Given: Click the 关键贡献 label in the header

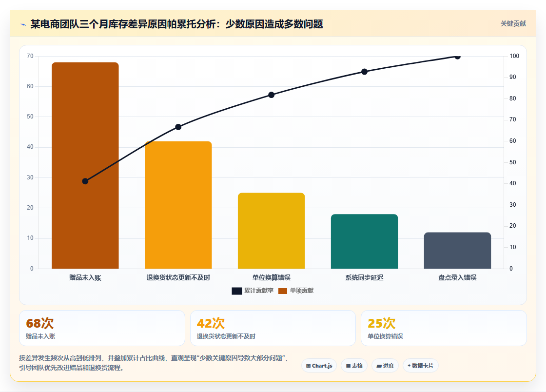Looking at the screenshot, I should [x=513, y=24].
